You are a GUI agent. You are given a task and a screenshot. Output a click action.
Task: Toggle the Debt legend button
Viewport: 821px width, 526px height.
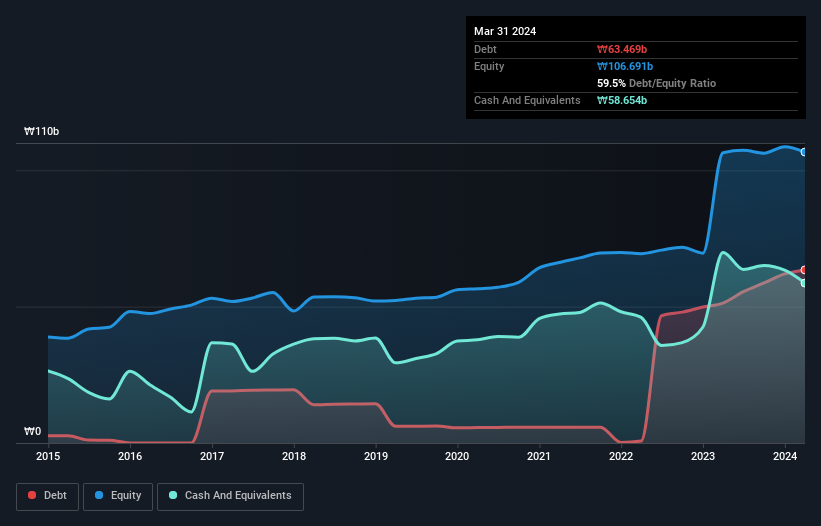pos(48,496)
